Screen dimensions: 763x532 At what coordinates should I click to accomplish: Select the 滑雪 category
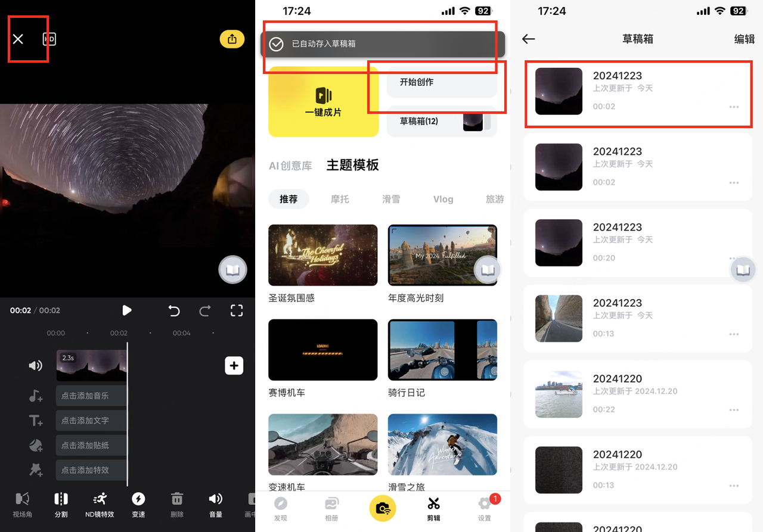coord(391,199)
